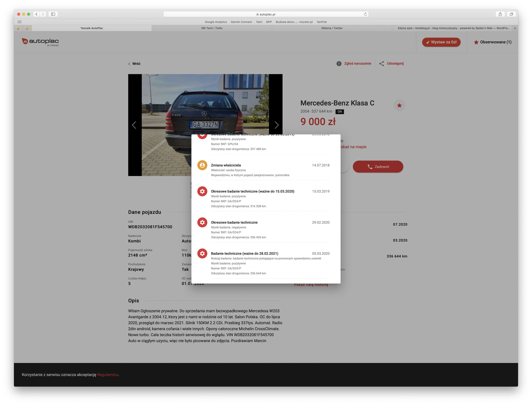Show all tabs overview icon

coord(511,14)
